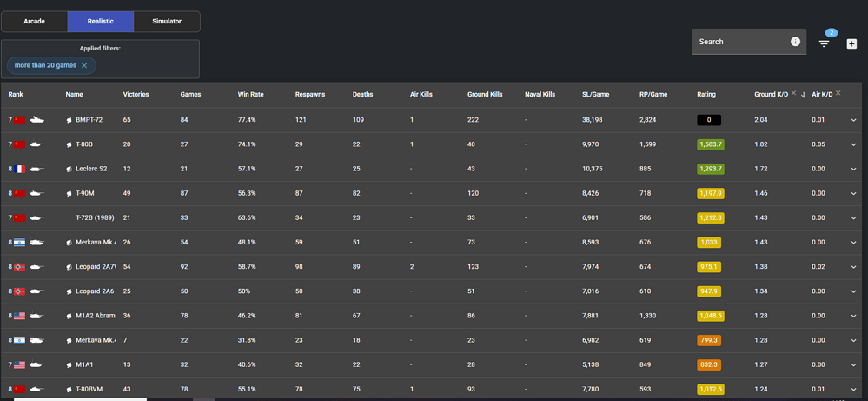Click the Israeli flag on Merkava row

[19, 243]
